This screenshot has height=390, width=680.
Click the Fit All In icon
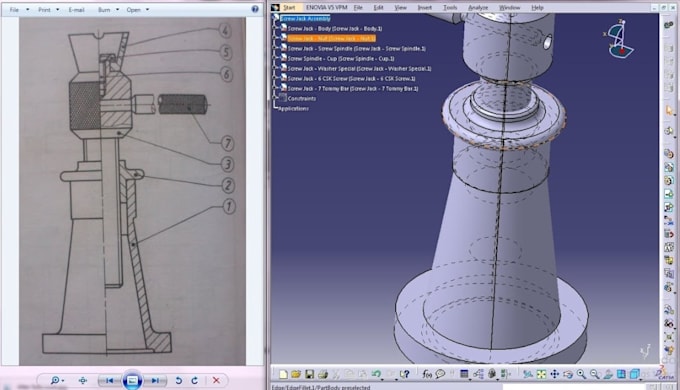(x=541, y=374)
